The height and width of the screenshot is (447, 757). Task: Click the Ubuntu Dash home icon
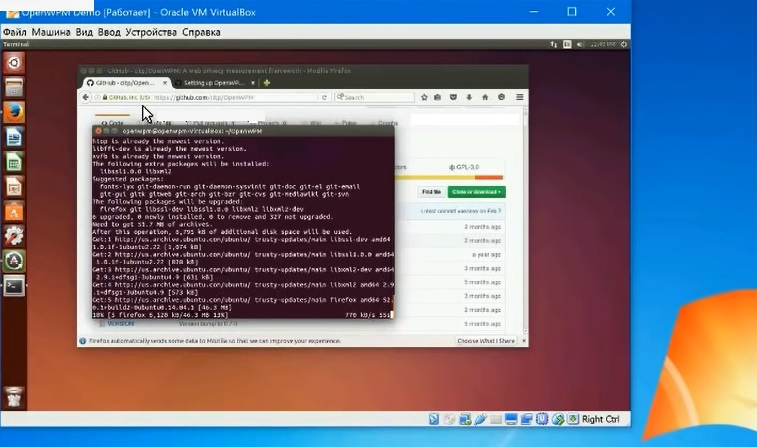pyautogui.click(x=14, y=62)
